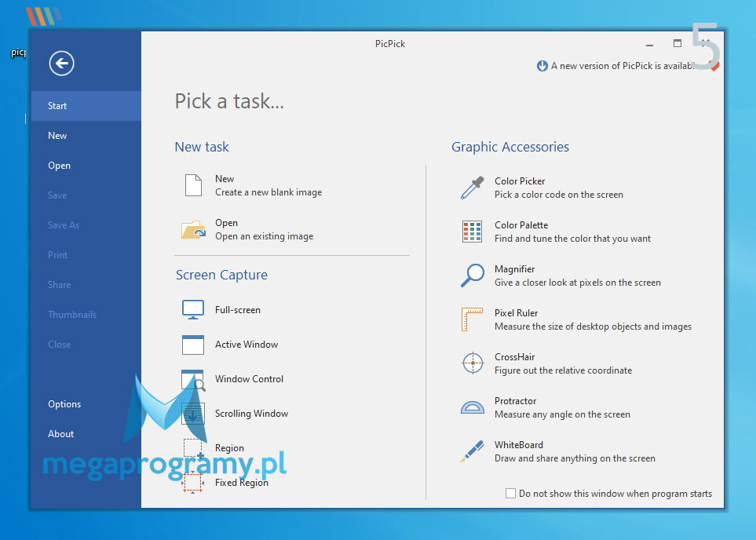Click the 'Graphic Accessories' section heading

tap(510, 147)
